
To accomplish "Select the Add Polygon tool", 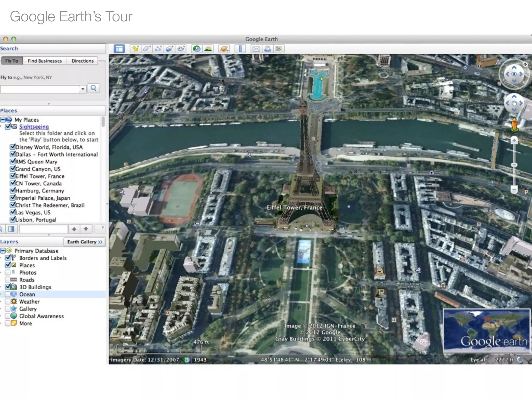I will [x=147, y=49].
